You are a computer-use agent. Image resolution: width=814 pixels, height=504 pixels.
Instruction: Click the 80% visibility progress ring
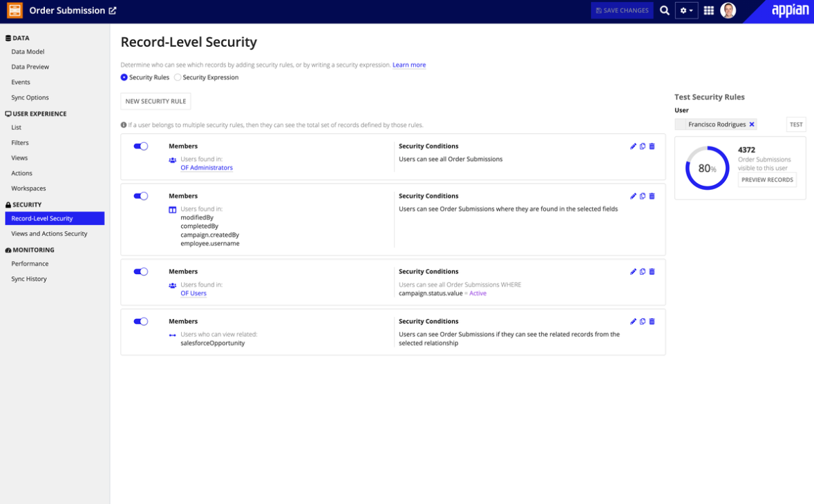(x=707, y=168)
